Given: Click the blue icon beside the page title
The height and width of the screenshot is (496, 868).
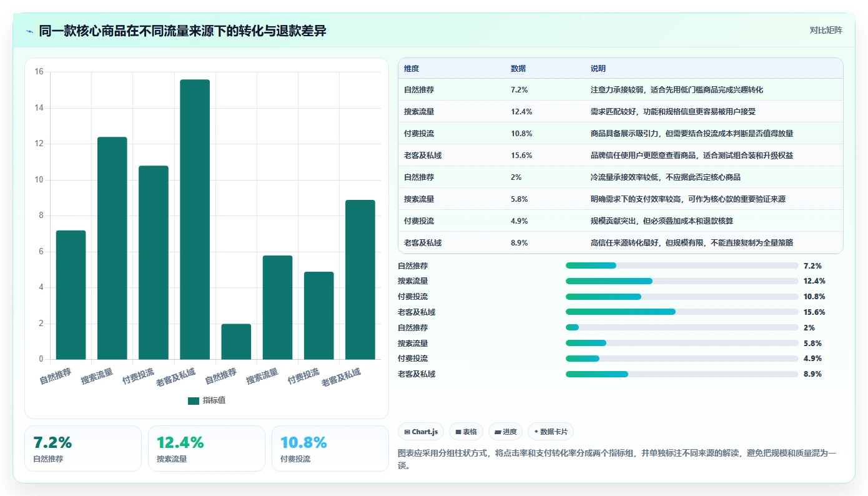Looking at the screenshot, I should pos(30,31).
